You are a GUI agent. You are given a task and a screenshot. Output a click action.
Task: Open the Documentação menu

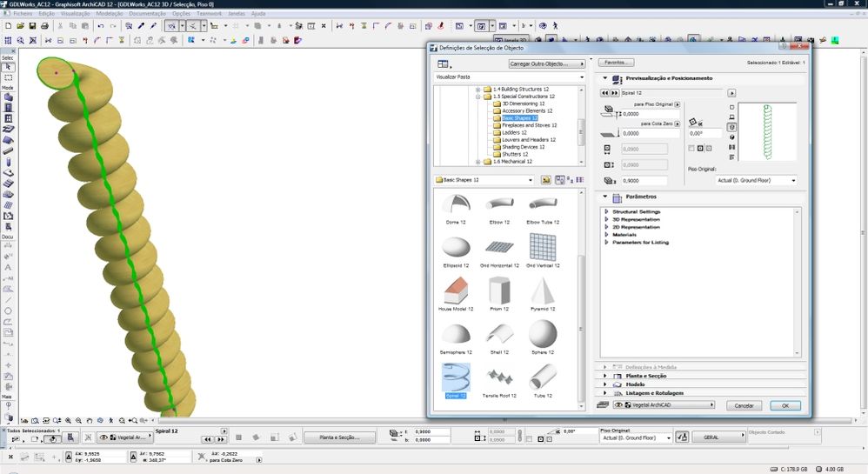point(147,13)
